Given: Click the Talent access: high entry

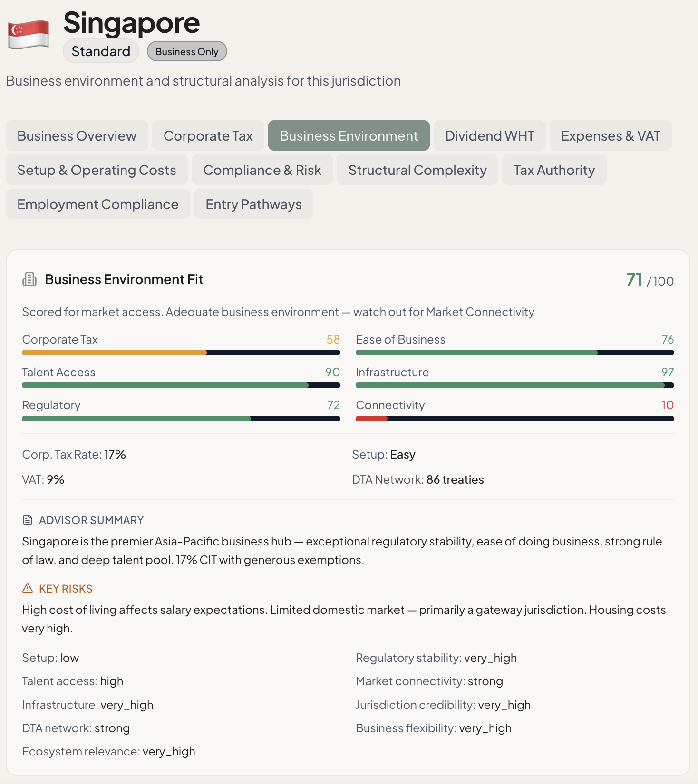Looking at the screenshot, I should coord(73,681).
